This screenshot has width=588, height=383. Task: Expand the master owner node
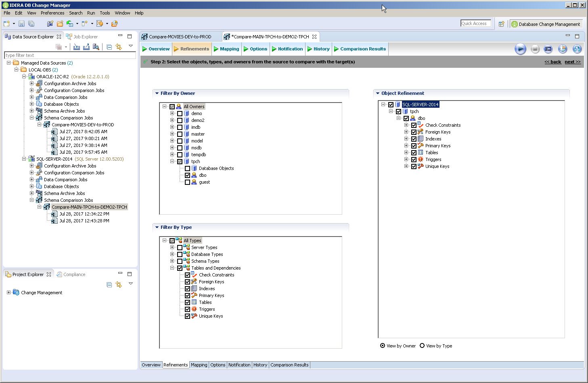172,134
